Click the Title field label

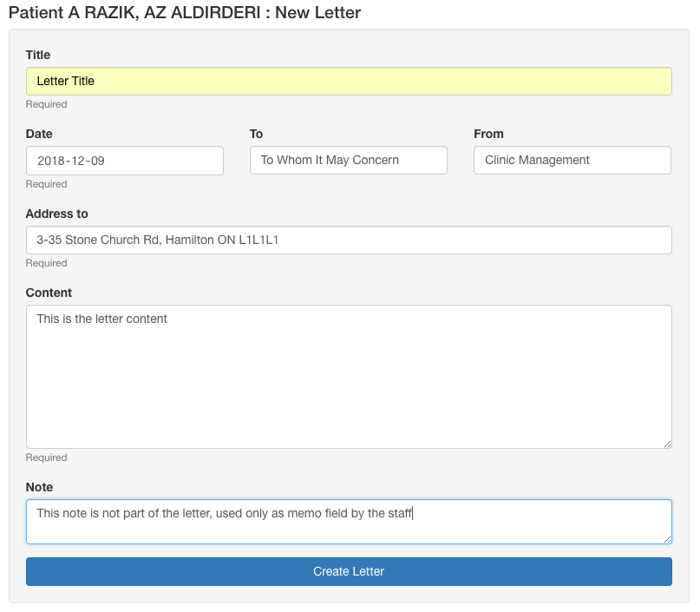point(38,55)
